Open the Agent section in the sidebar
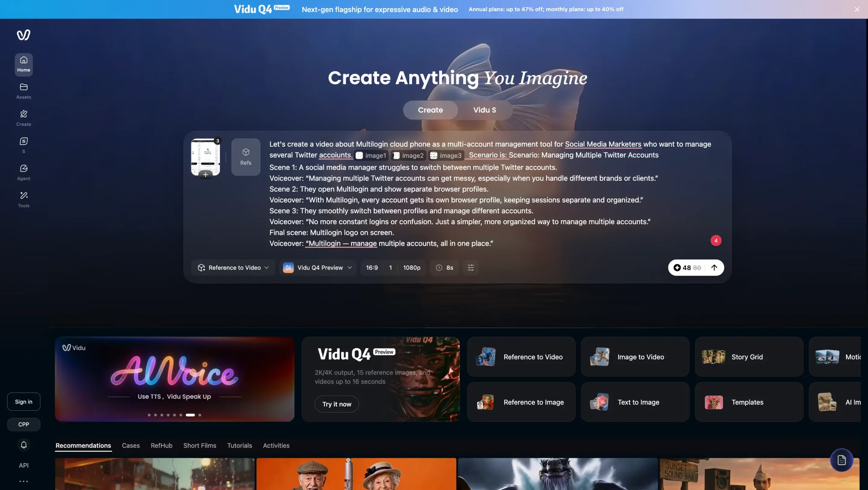The image size is (868, 490). click(23, 173)
